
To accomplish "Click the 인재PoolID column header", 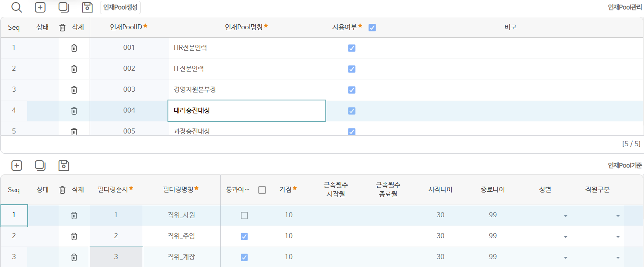I will [x=129, y=27].
